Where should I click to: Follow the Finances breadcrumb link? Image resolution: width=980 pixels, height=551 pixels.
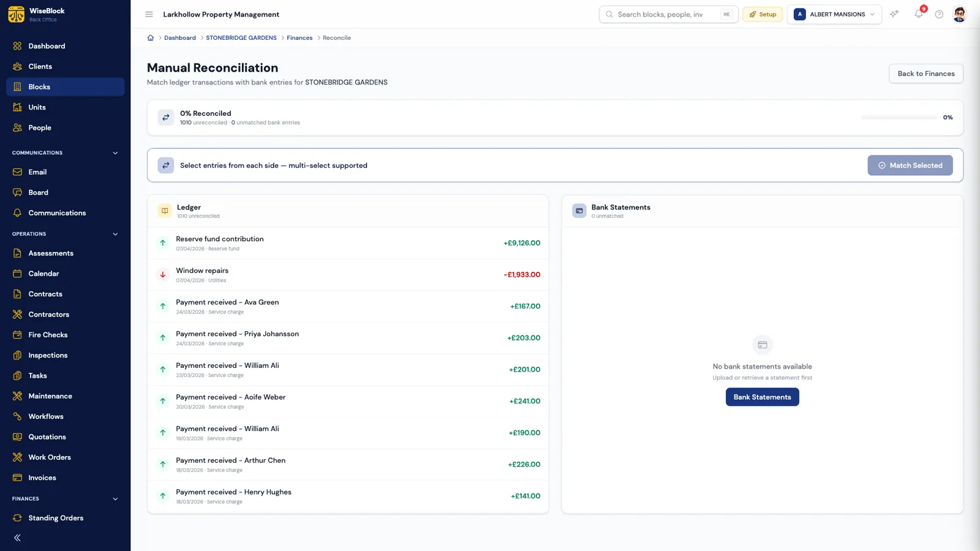tap(300, 38)
